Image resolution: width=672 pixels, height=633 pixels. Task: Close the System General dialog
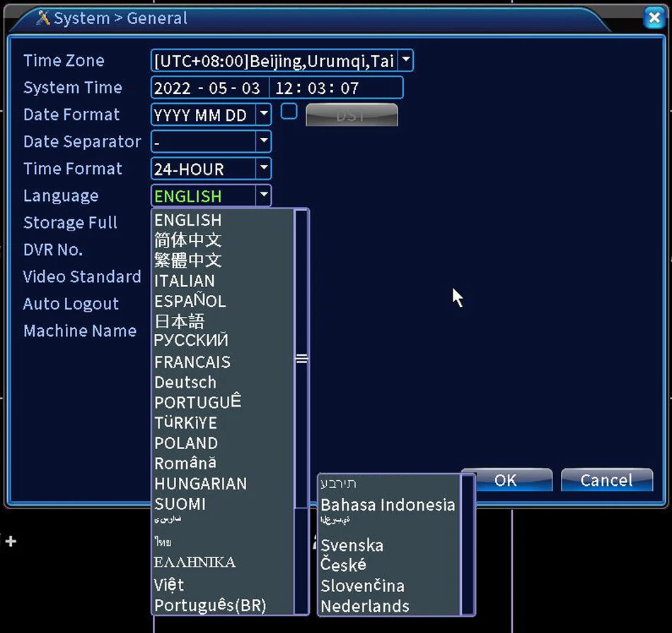pos(654,18)
